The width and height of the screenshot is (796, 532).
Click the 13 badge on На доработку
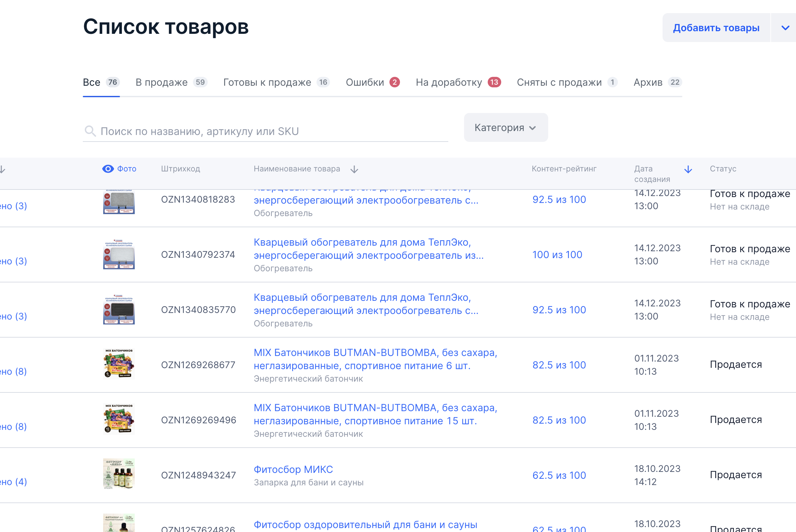click(x=494, y=82)
